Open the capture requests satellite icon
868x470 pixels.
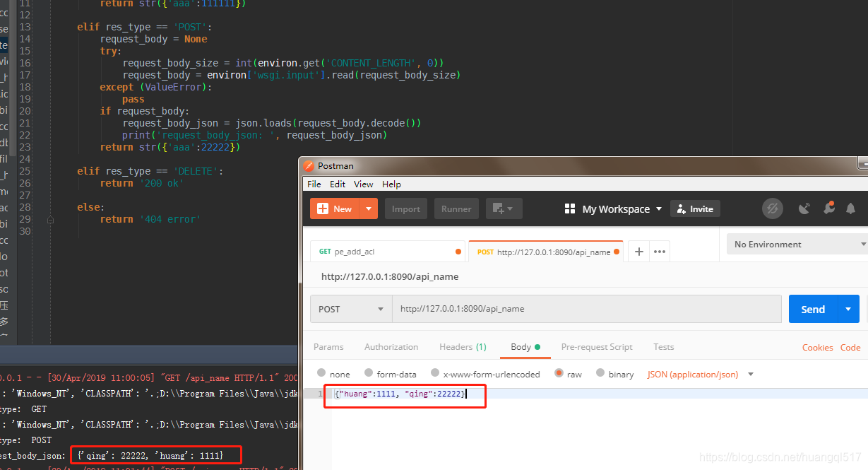[804, 208]
